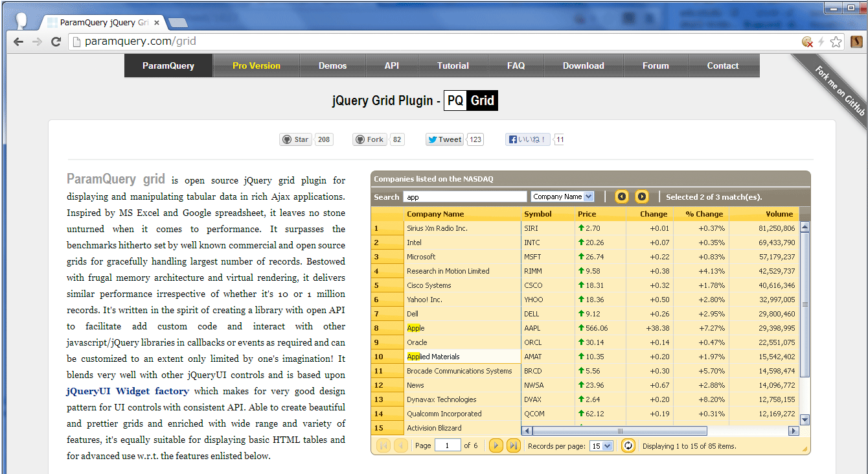The height and width of the screenshot is (474, 868).
Task: Click the GitHub Fork button
Action: tap(369, 139)
